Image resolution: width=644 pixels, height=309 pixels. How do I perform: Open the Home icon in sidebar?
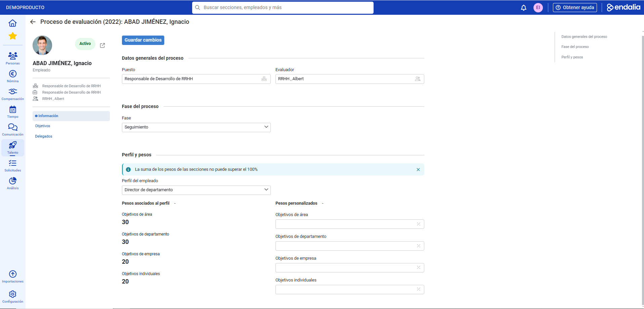coord(12,23)
